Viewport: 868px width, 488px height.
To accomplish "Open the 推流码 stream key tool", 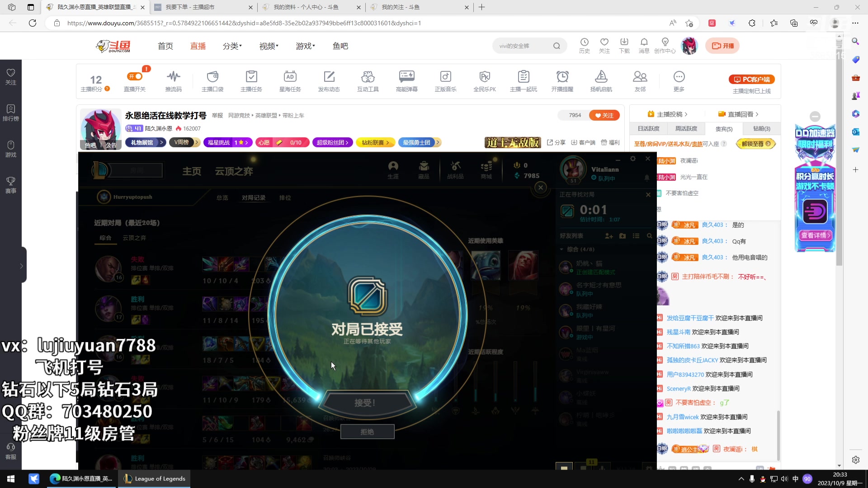I will (173, 81).
